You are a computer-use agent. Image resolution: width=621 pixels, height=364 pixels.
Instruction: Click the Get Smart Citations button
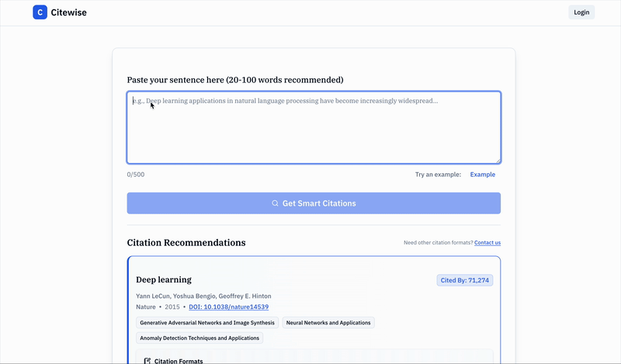click(314, 203)
